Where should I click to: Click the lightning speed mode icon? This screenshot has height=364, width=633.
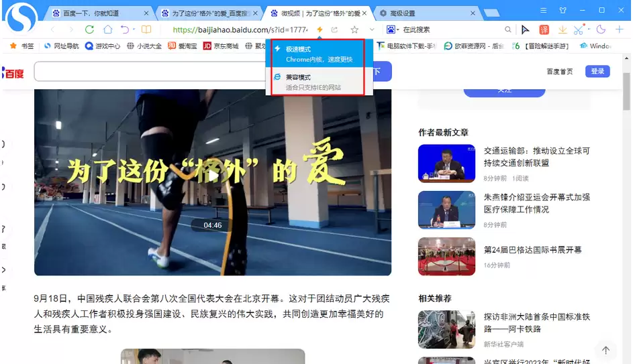[x=320, y=29]
